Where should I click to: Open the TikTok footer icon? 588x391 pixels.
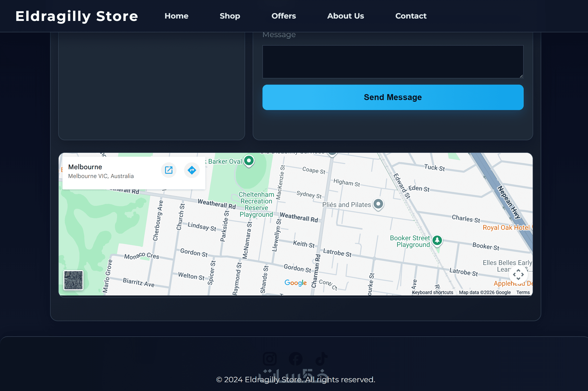(x=321, y=359)
